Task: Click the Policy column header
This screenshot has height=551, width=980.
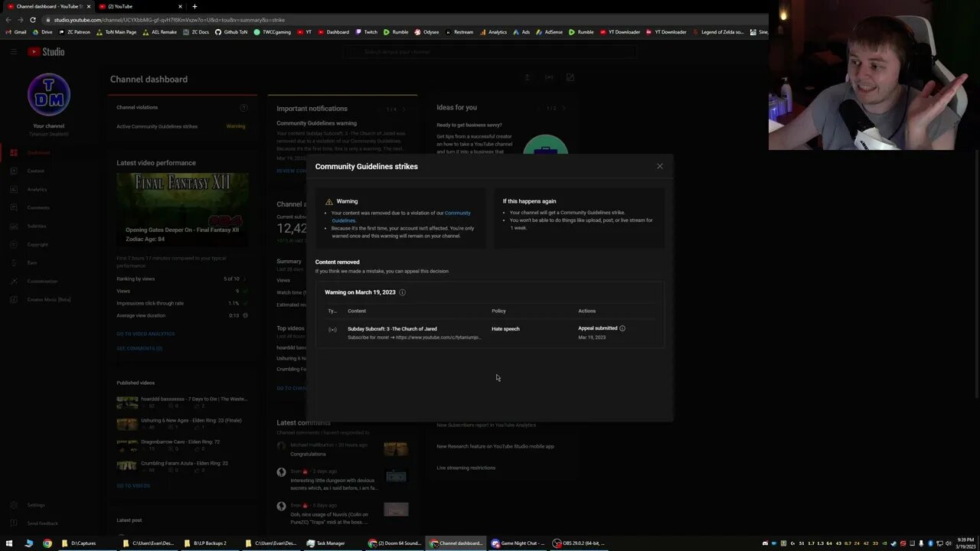Action: 498,311
